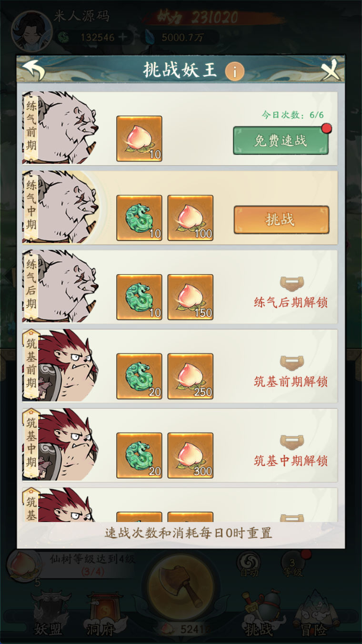Select the jade dragon icon in 练气中期 row
This screenshot has height=644, width=362.
coord(139,218)
